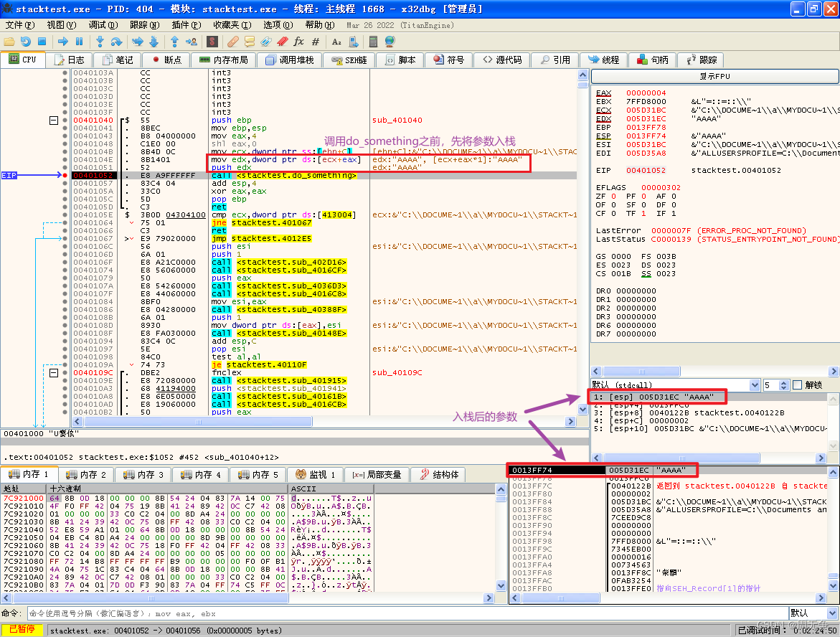
Task: Switch to the 调用堆栈 tab
Action: [x=289, y=60]
